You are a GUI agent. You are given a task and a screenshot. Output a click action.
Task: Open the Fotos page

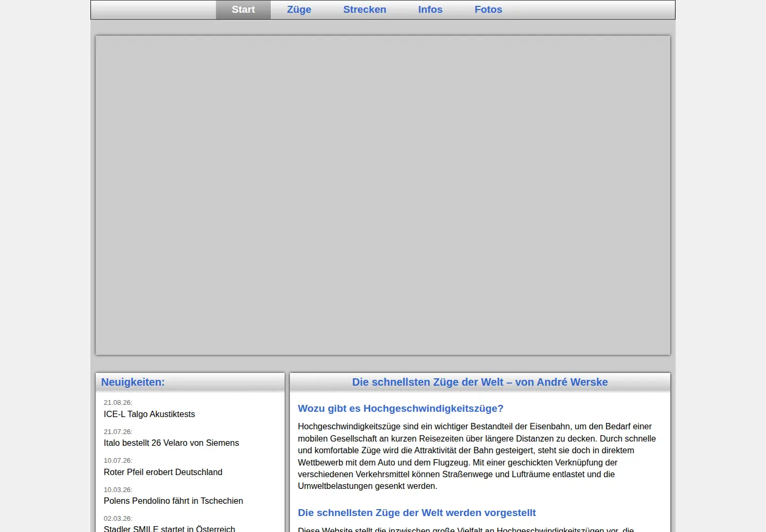(488, 10)
